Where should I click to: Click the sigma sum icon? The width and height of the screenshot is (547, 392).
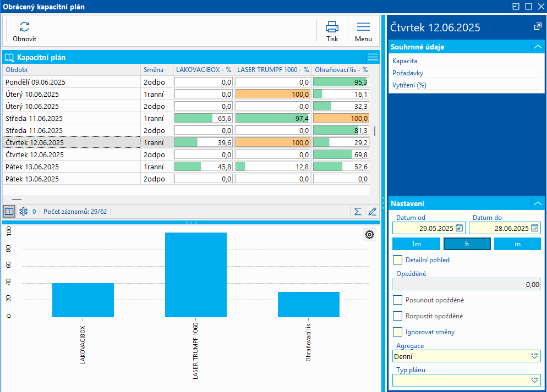coord(358,212)
